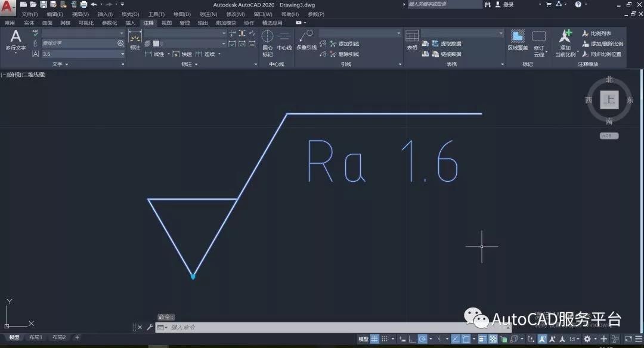
Task: Click the clean screen icon in status bar
Action: point(628,338)
